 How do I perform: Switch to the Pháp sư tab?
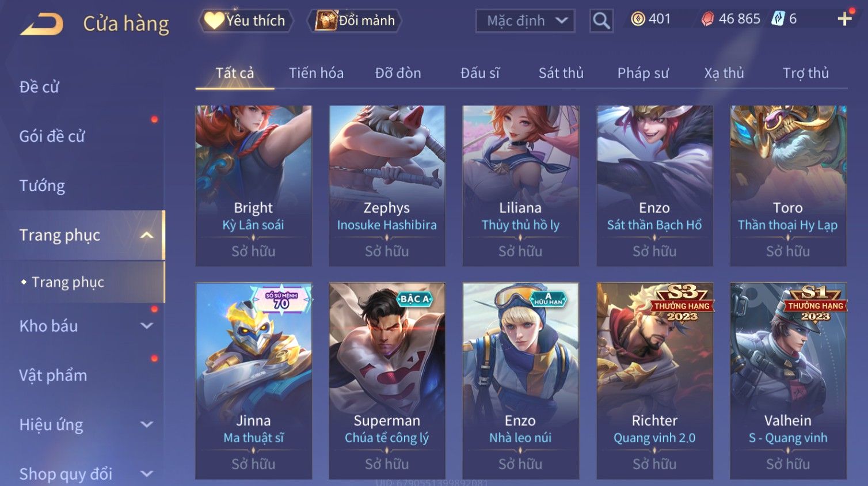(643, 73)
